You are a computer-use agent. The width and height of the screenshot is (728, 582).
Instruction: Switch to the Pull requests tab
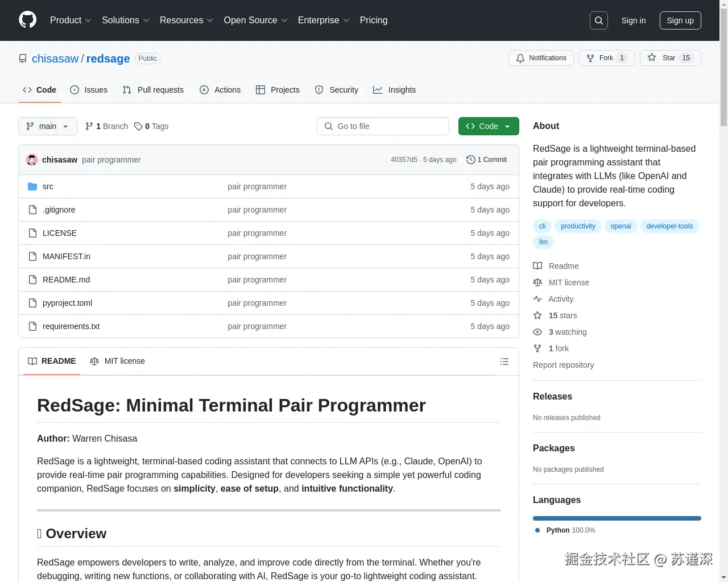click(152, 89)
